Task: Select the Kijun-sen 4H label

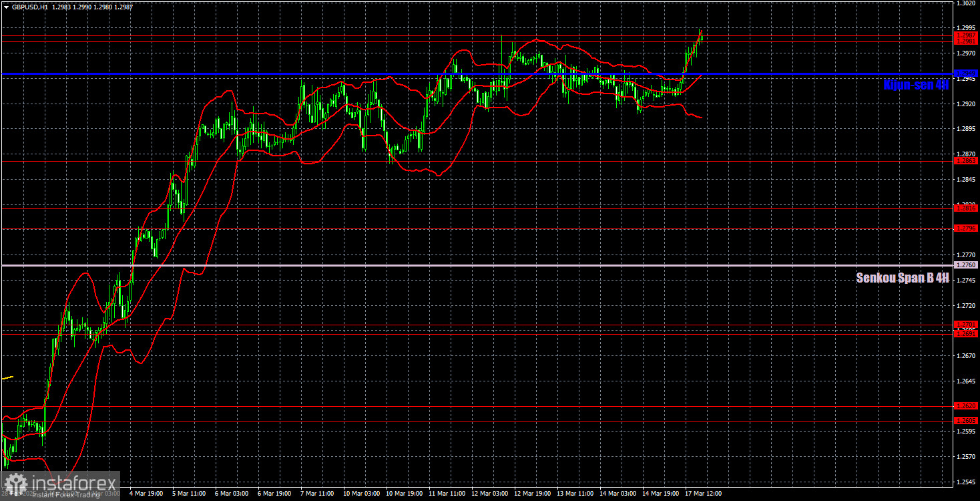Action: pos(916,85)
